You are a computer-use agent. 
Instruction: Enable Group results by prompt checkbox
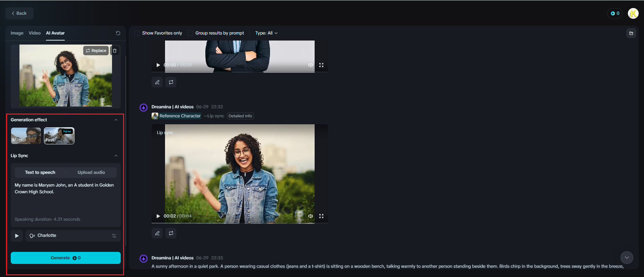click(x=190, y=33)
